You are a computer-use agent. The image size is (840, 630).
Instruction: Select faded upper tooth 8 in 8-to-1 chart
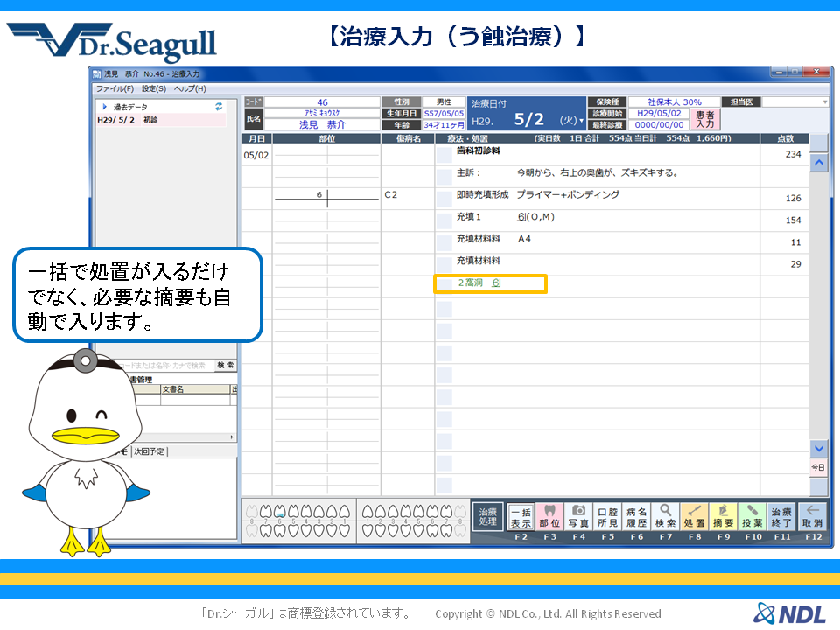pyautogui.click(x=253, y=512)
